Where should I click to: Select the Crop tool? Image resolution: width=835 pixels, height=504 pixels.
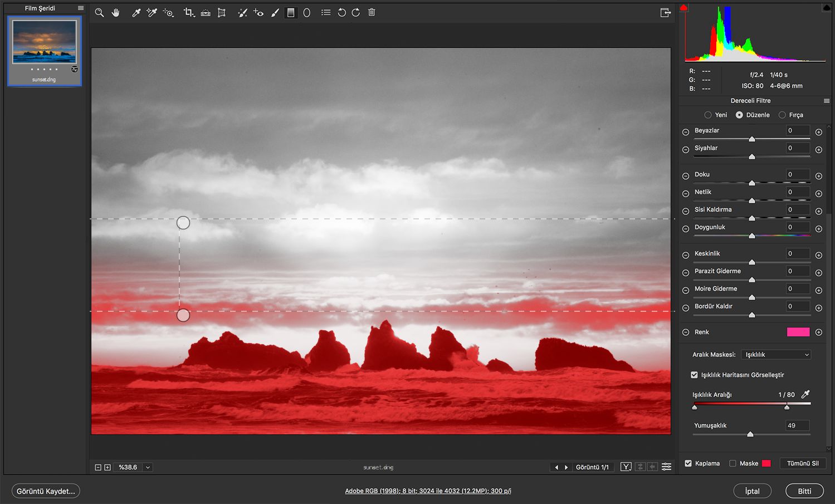click(189, 12)
